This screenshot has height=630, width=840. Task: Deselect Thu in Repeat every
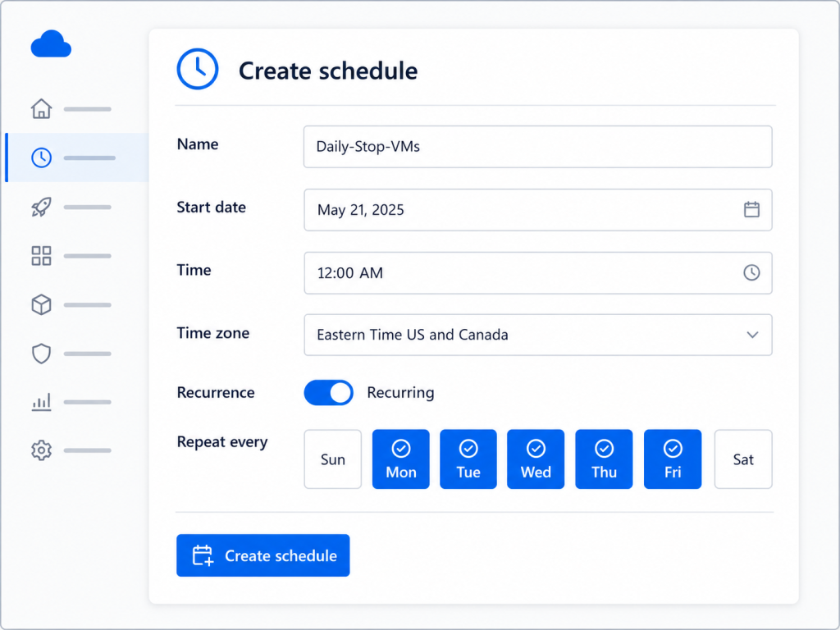(604, 459)
